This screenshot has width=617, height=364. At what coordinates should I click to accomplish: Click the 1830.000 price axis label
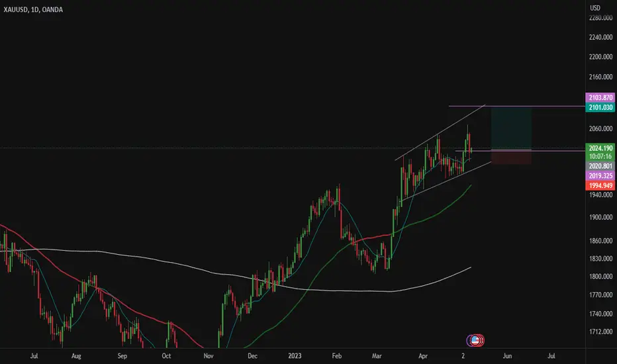point(600,259)
